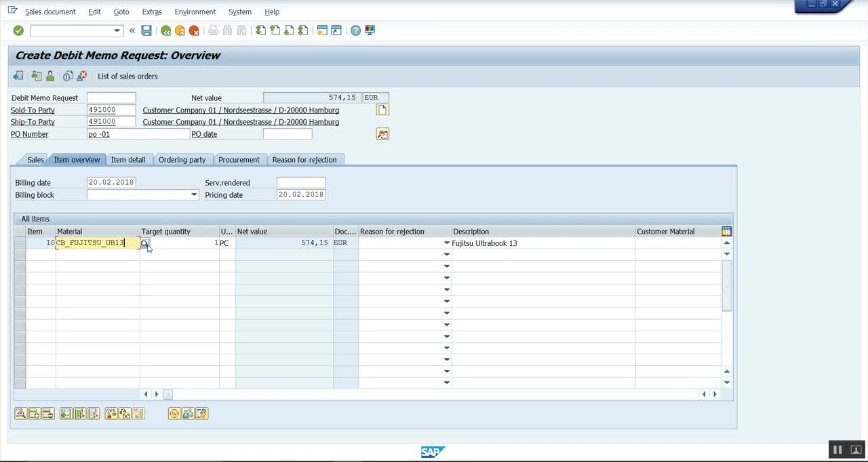Viewport: 868px width, 462px height.
Task: Open Reason for rejection dropdown for item 10
Action: tap(446, 243)
